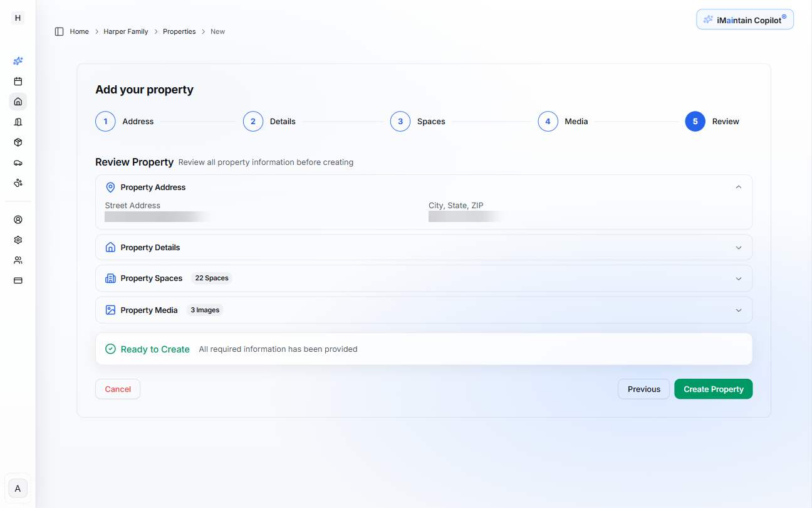This screenshot has width=812, height=508.
Task: Click the vehicle icon in the sidebar
Action: (18, 162)
